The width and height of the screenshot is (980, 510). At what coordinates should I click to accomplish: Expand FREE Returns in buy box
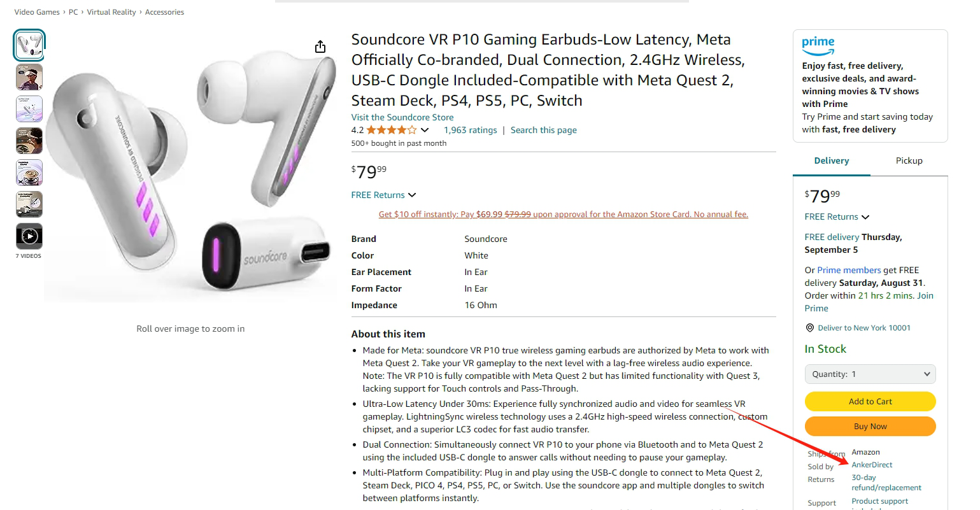(837, 217)
